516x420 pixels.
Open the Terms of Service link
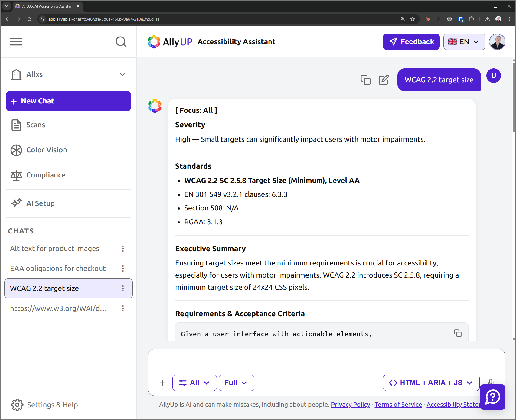click(398, 405)
